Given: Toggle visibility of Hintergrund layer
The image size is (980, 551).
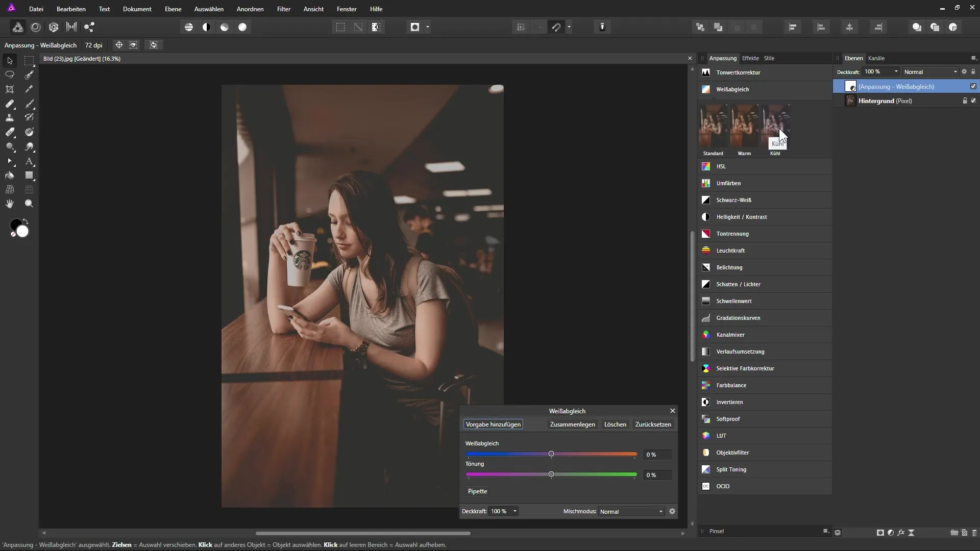Looking at the screenshot, I should pos(973,101).
